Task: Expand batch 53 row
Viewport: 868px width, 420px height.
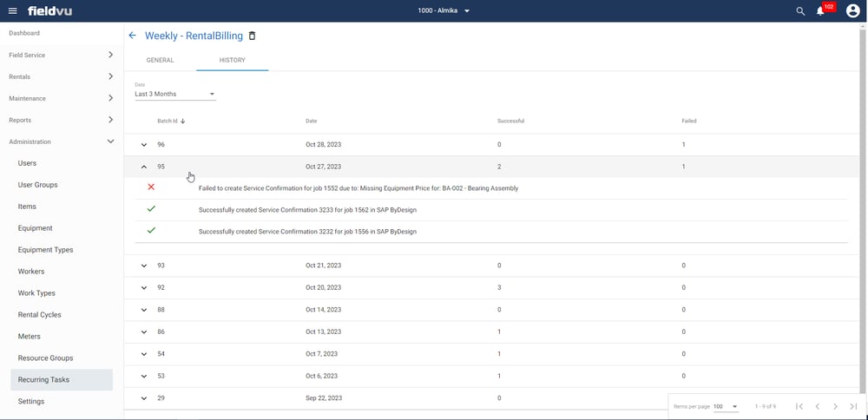Action: point(144,377)
